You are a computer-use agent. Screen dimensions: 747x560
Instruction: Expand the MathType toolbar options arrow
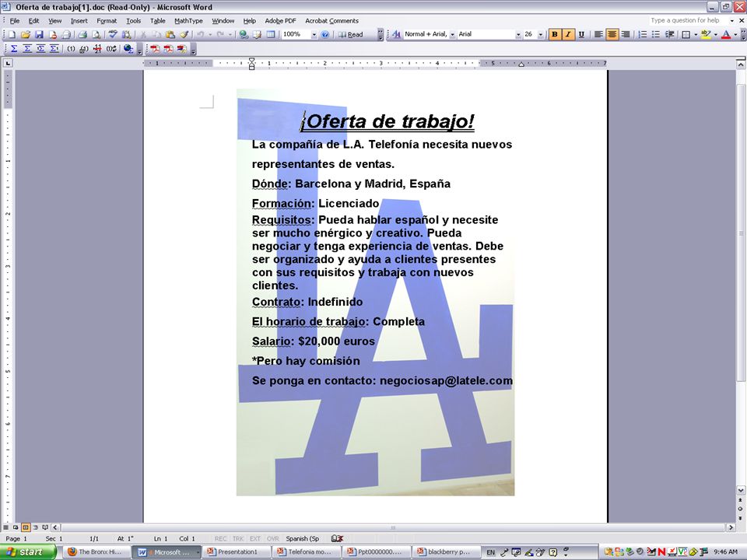(139, 50)
